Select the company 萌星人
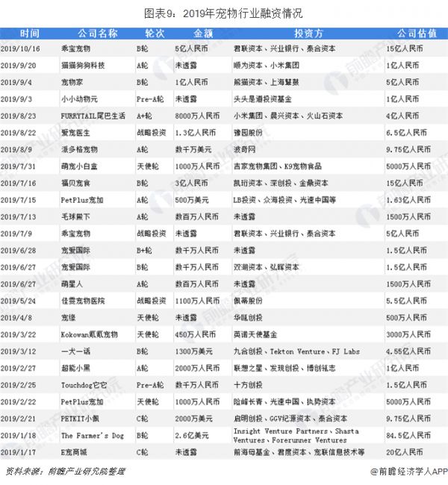Image resolution: width=448 pixels, height=485 pixels. tap(72, 284)
